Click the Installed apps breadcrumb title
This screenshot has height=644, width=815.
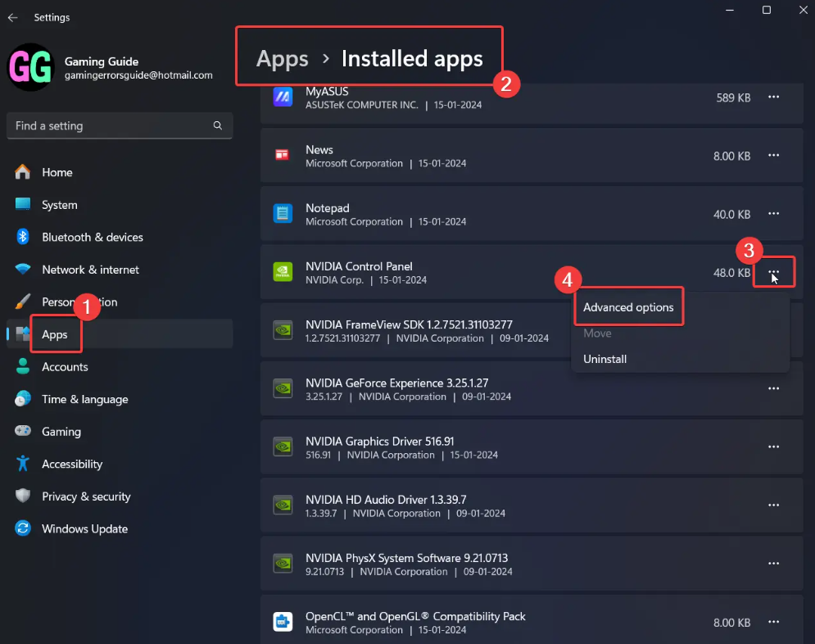click(x=412, y=58)
